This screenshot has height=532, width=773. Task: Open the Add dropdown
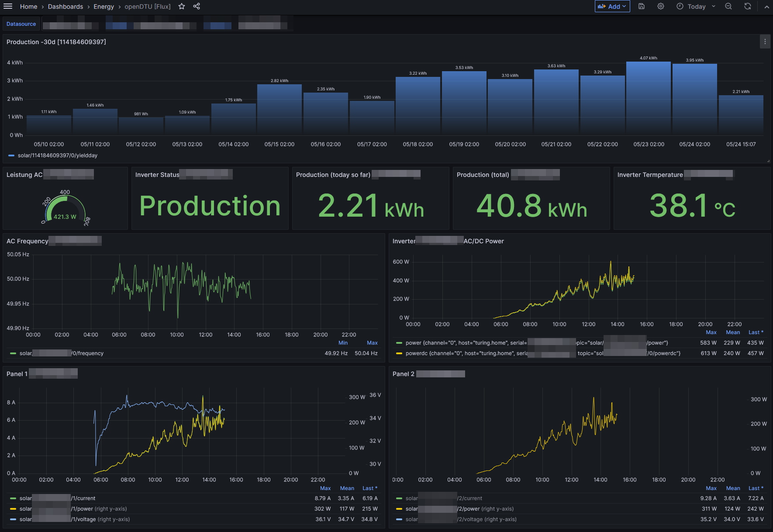pos(612,7)
